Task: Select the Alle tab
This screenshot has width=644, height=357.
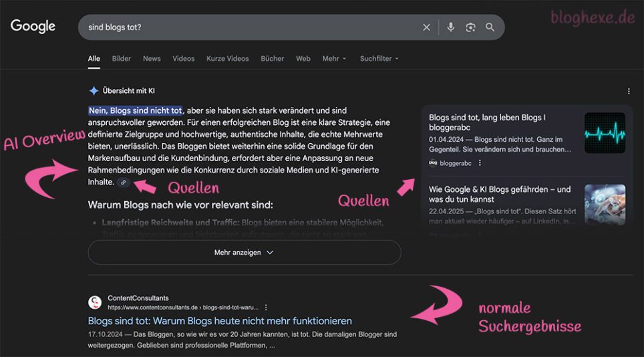Action: pyautogui.click(x=94, y=58)
